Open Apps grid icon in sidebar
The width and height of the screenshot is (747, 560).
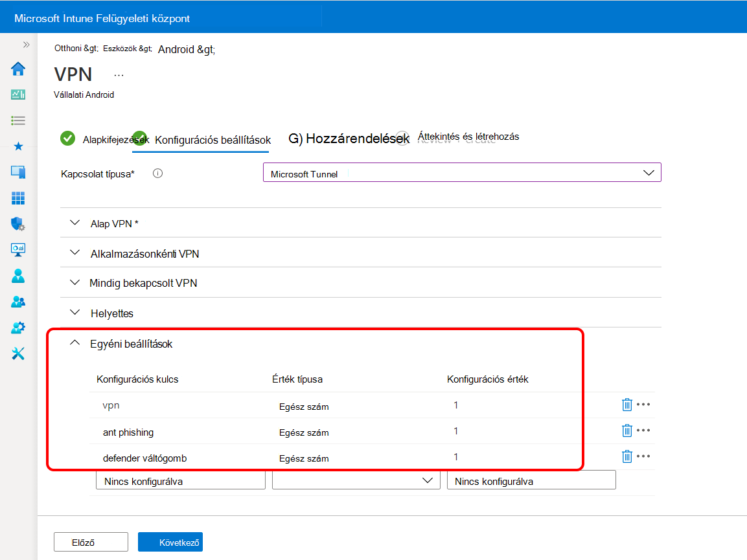(18, 198)
